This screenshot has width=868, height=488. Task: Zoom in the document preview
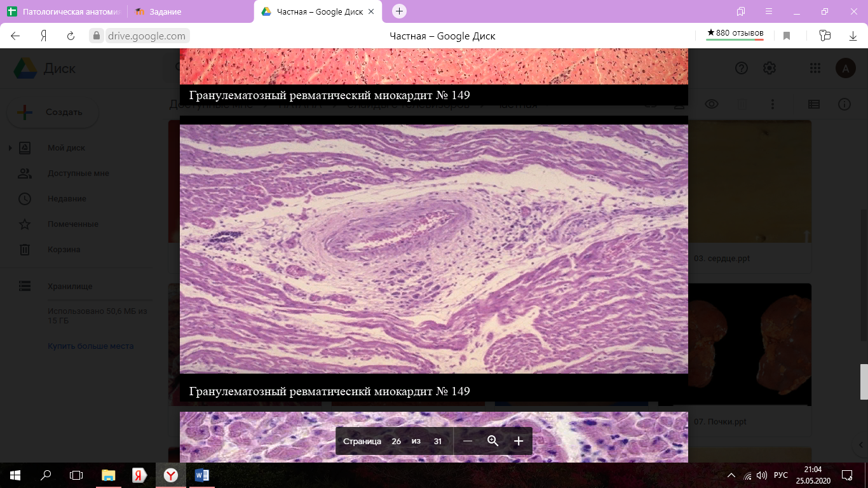pos(519,441)
